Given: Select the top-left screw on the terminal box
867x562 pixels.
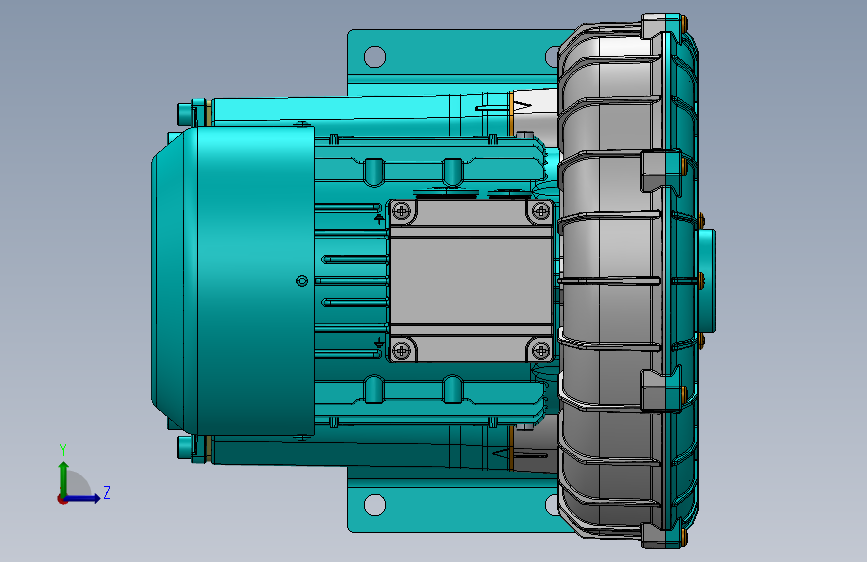Looking at the screenshot, I should 401,212.
